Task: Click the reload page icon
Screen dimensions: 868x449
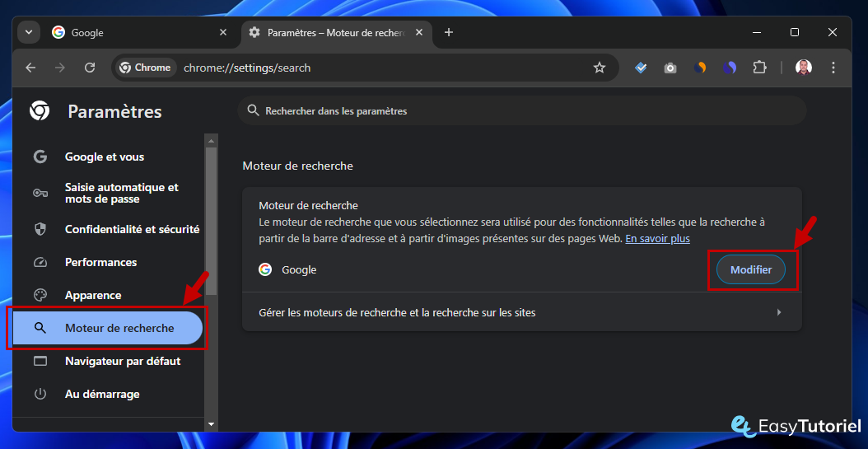Action: [x=90, y=68]
